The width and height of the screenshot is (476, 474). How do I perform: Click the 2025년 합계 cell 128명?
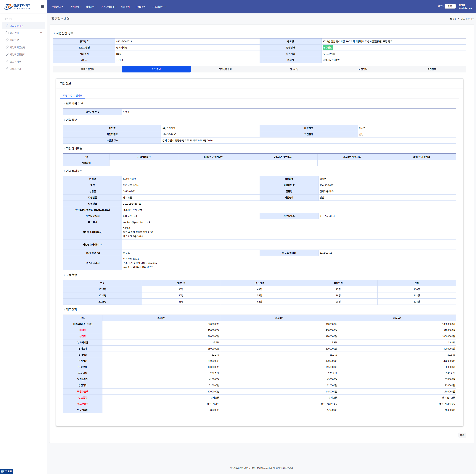tap(417, 302)
